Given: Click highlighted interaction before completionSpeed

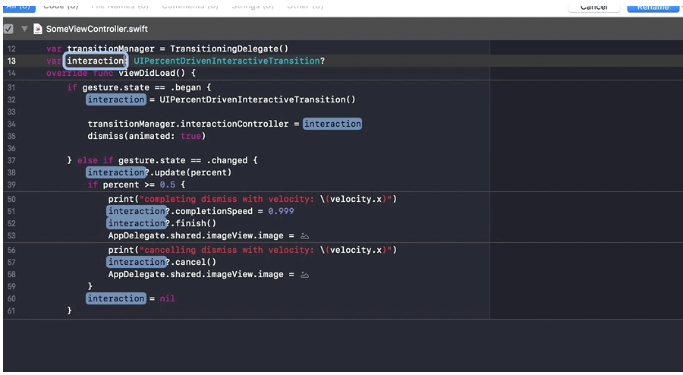Looking at the screenshot, I should (x=136, y=211).
